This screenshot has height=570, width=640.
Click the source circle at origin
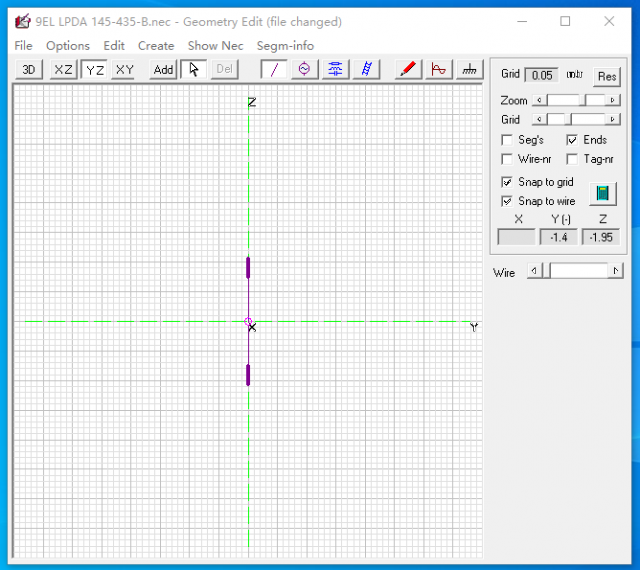(x=248, y=321)
